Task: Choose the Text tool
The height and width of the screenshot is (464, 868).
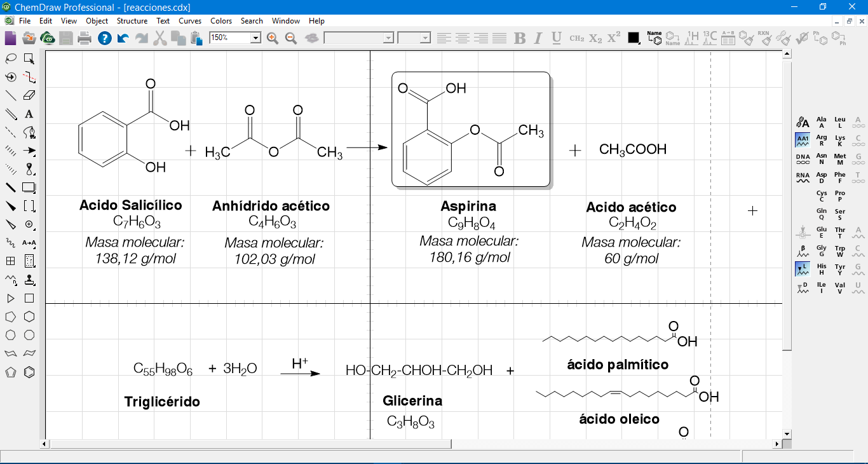Action: coord(29,114)
